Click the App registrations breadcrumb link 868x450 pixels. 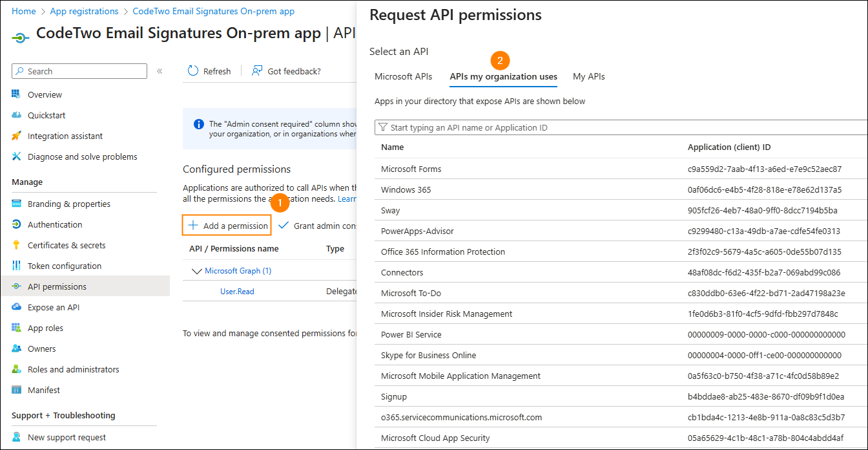(84, 11)
